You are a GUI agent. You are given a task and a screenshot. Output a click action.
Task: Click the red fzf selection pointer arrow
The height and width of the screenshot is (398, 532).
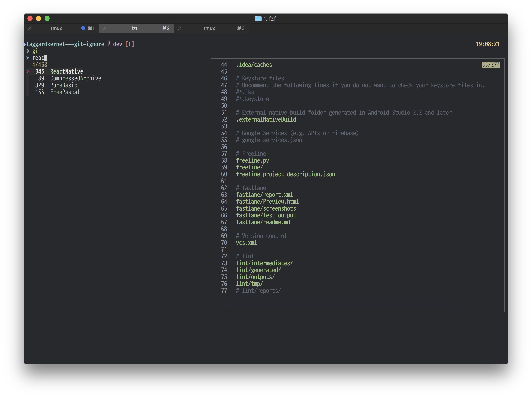click(x=28, y=71)
